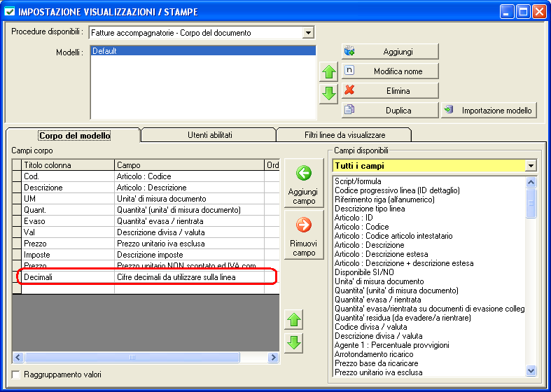
Task: Minimize the Impostazione visualizzazioni window
Action: (x=507, y=13)
